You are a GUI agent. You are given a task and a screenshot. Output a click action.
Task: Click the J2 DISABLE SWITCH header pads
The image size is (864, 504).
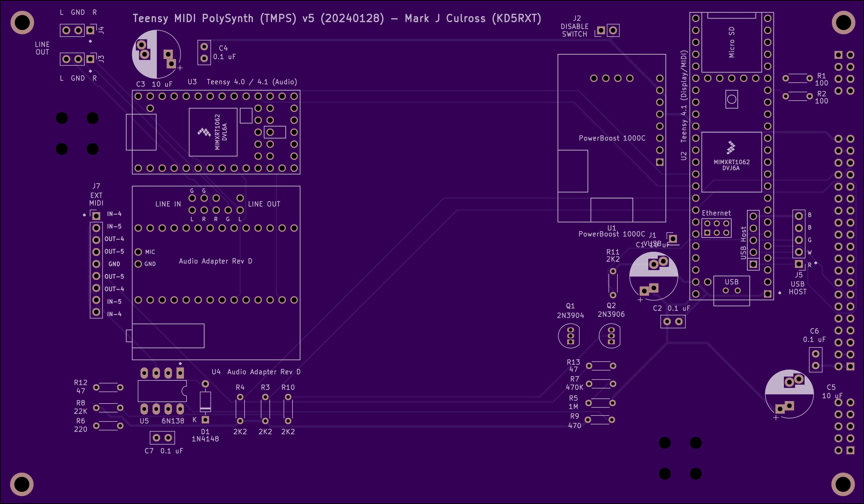click(x=607, y=30)
